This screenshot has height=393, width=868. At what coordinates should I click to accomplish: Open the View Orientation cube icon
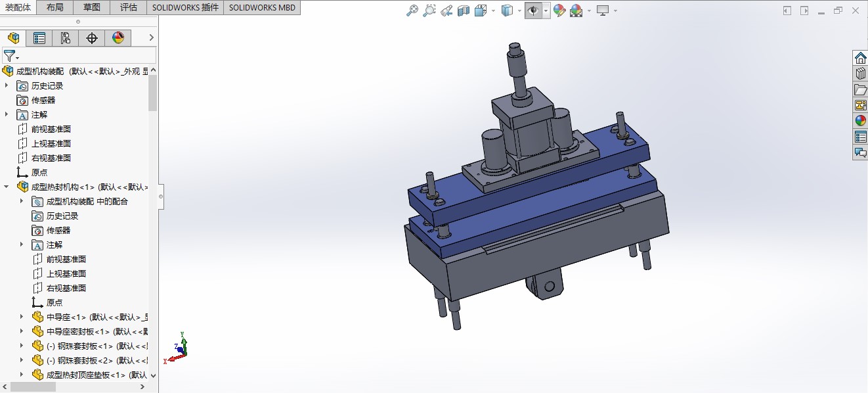481,11
